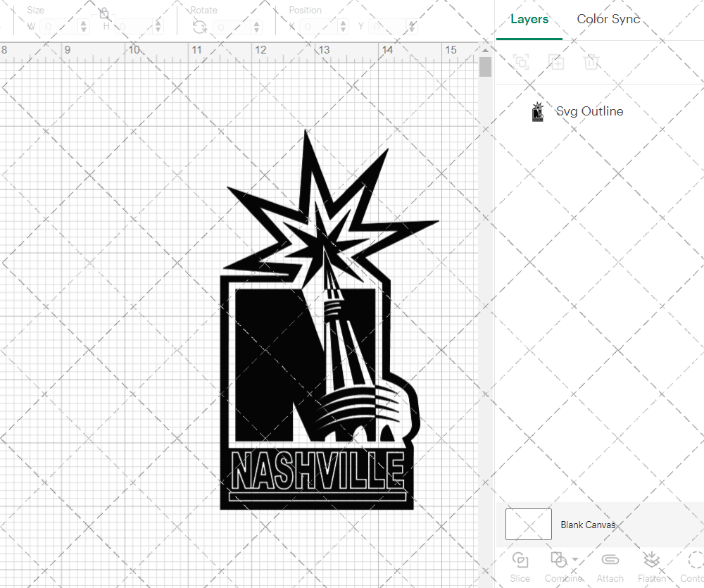Adjust the Rotate stepper arrows
704x588 pixels.
(256, 27)
